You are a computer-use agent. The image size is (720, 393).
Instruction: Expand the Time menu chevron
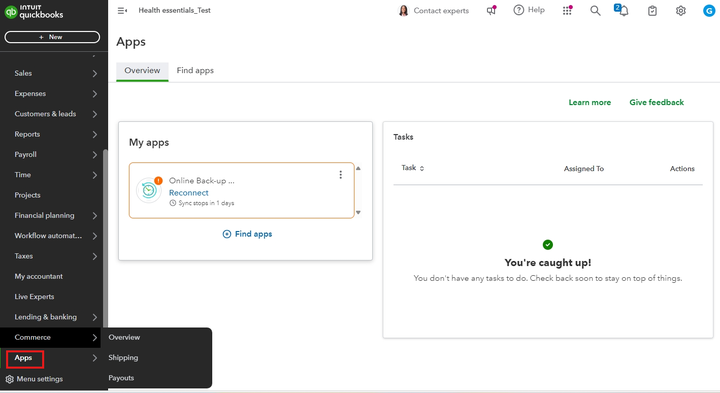95,175
